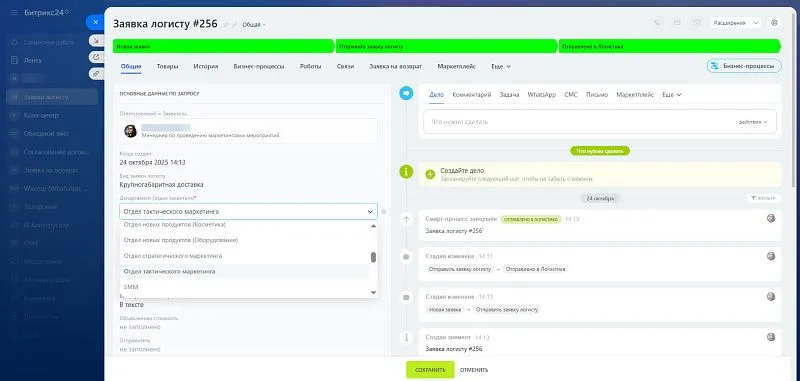Switch timeline editor to СМС
The image size is (800, 381).
tap(571, 95)
